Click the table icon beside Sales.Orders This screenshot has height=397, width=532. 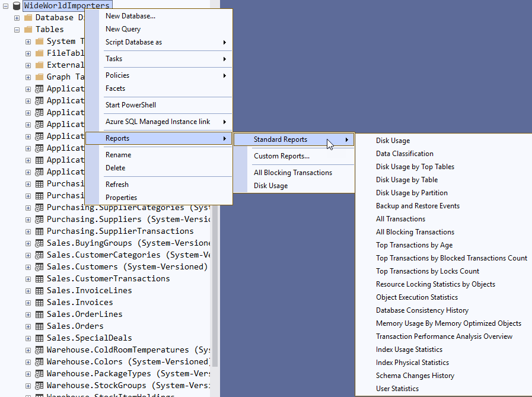click(x=39, y=327)
